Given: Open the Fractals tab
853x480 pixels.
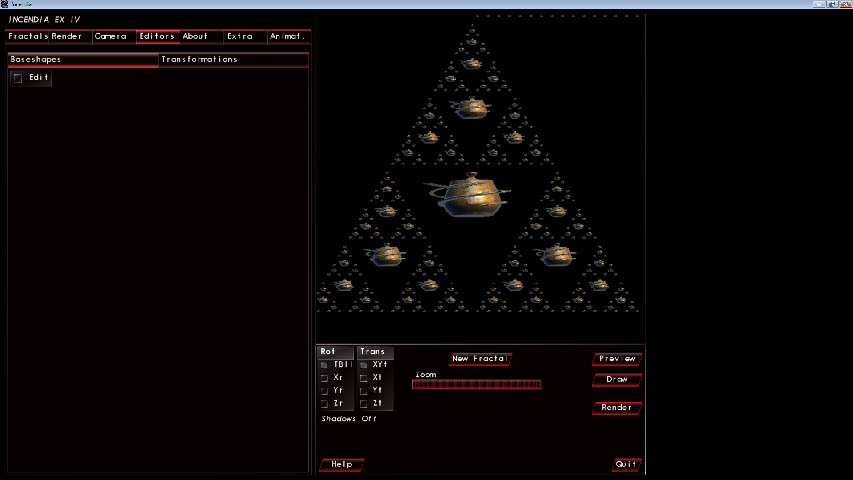Looking at the screenshot, I should click(x=27, y=36).
